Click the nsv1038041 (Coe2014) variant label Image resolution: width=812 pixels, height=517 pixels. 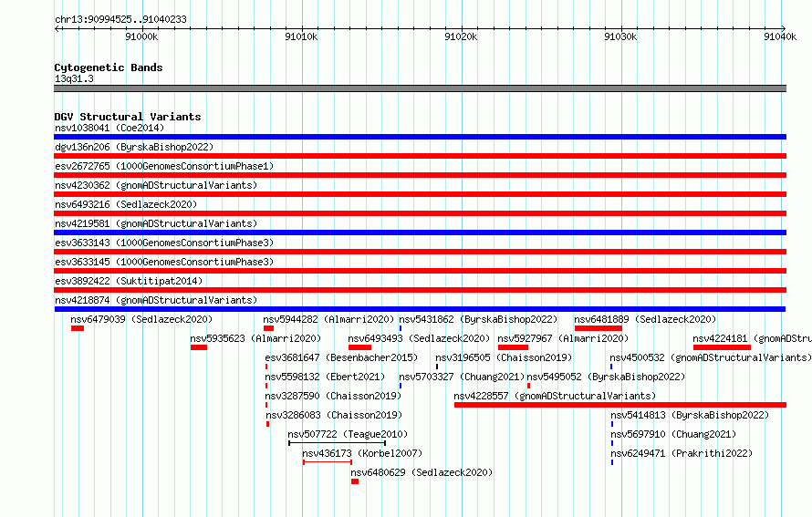point(109,128)
